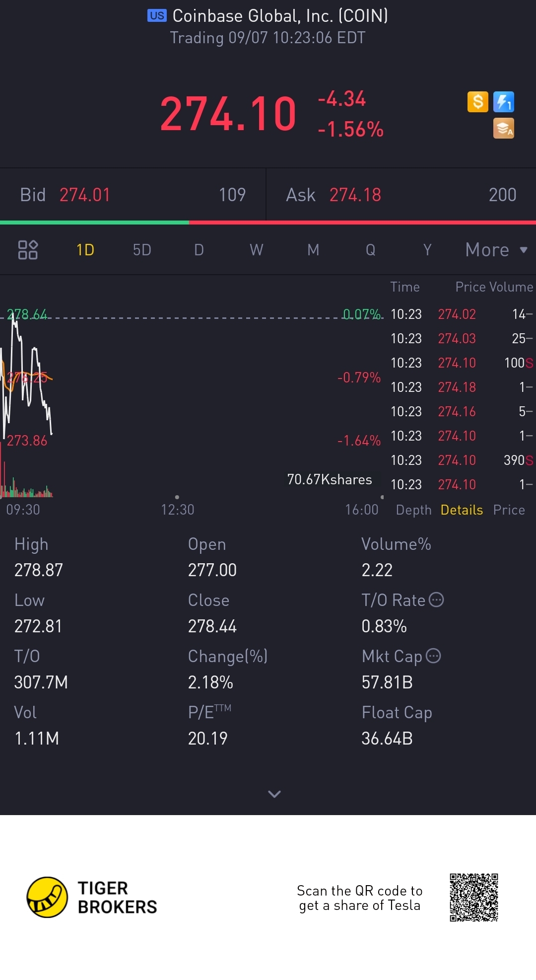Tap the High value 278.87
The image size is (536, 980).
click(39, 570)
